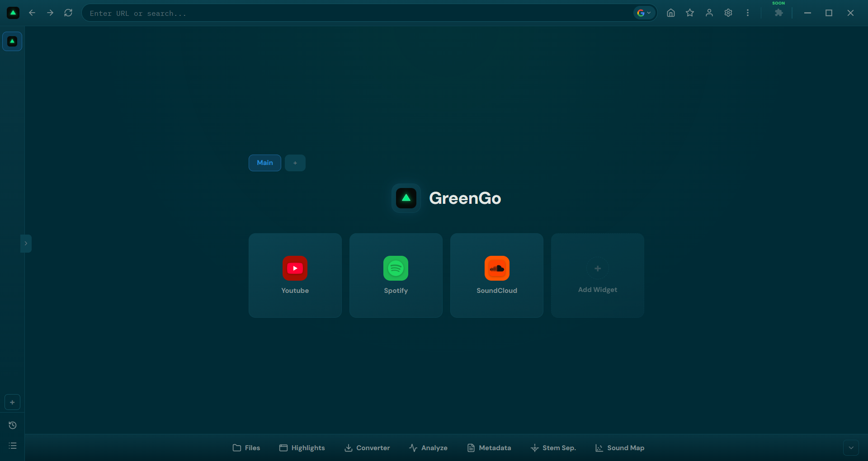Open the Converter tool

coord(367,448)
